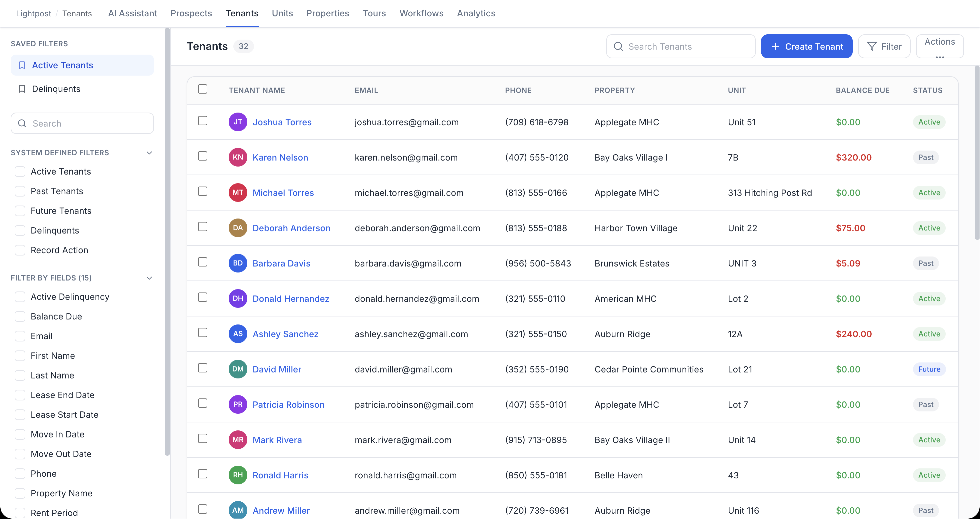Viewport: 980px width, 519px height.
Task: Check the Balance Due field filter
Action: (20, 316)
